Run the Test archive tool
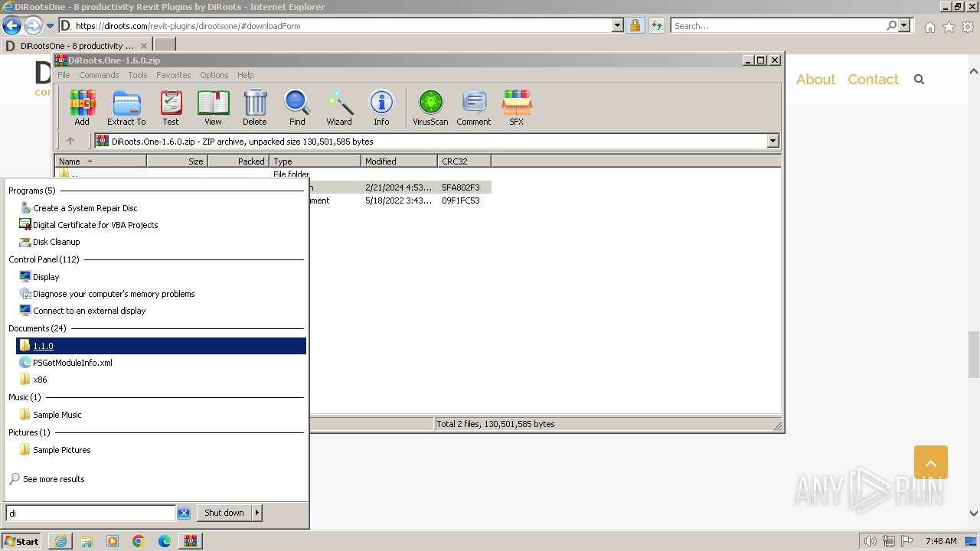The height and width of the screenshot is (551, 980). (171, 107)
